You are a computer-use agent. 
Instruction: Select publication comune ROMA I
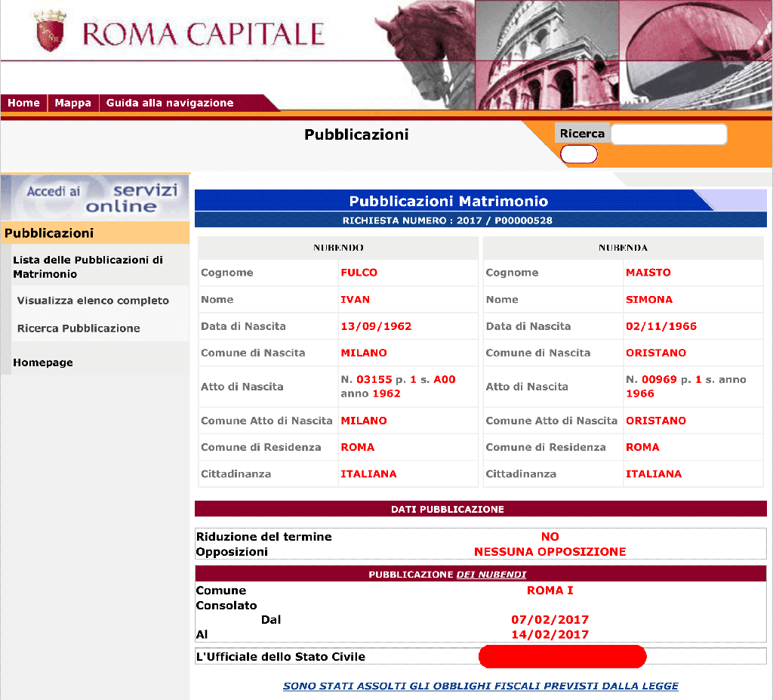coord(550,591)
